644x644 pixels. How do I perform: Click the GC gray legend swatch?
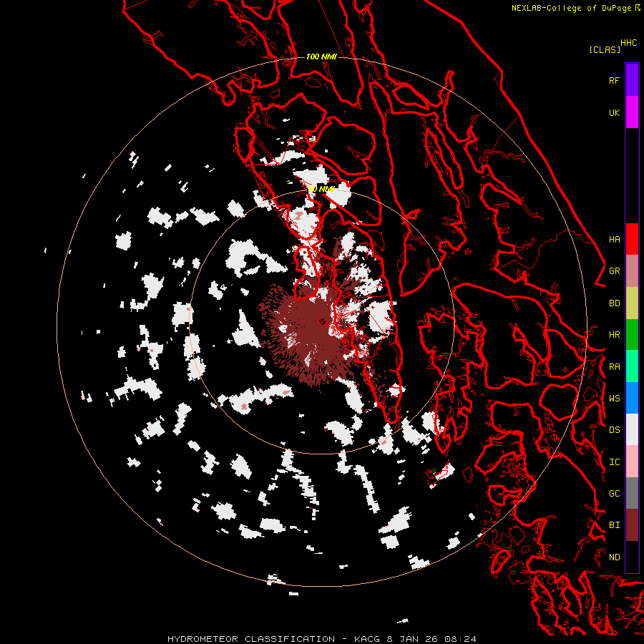[x=632, y=493]
